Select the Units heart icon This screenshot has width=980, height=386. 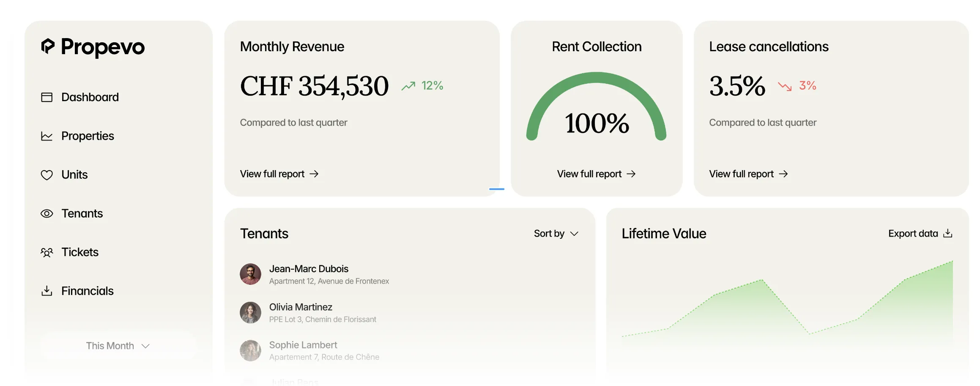point(47,174)
